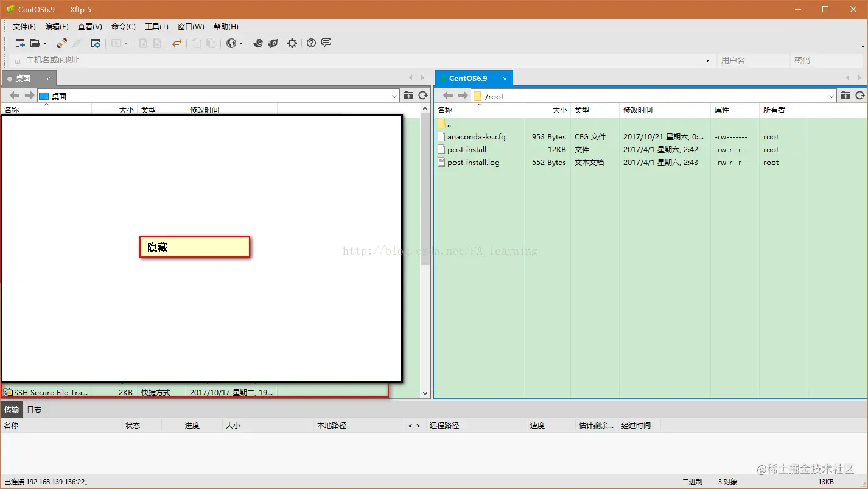
Task: Sort remote files by 属性 column
Action: (x=735, y=110)
